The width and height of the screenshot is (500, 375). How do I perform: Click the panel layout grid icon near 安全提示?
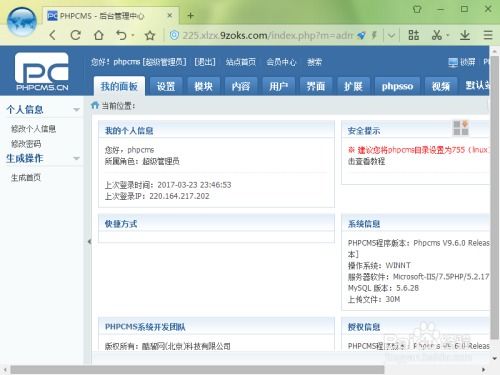461,128
